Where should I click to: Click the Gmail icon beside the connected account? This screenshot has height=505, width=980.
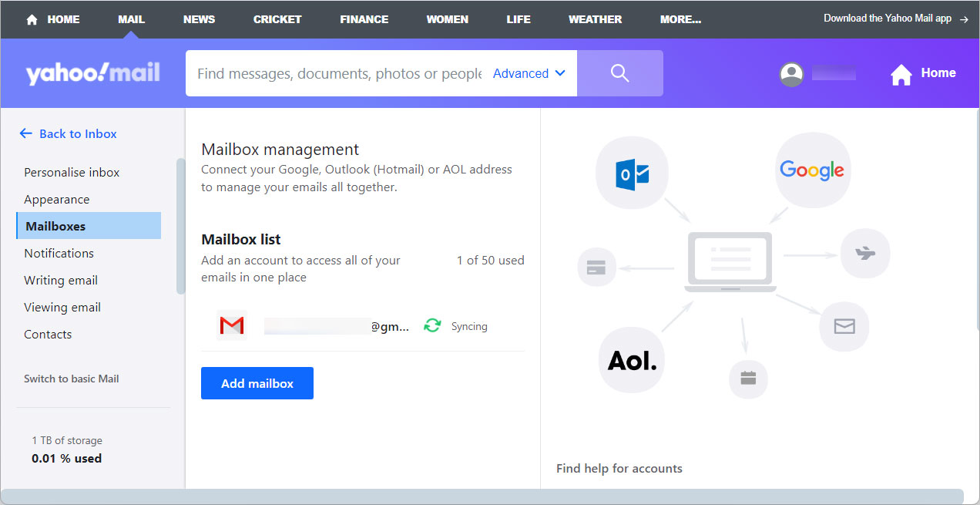click(x=231, y=325)
